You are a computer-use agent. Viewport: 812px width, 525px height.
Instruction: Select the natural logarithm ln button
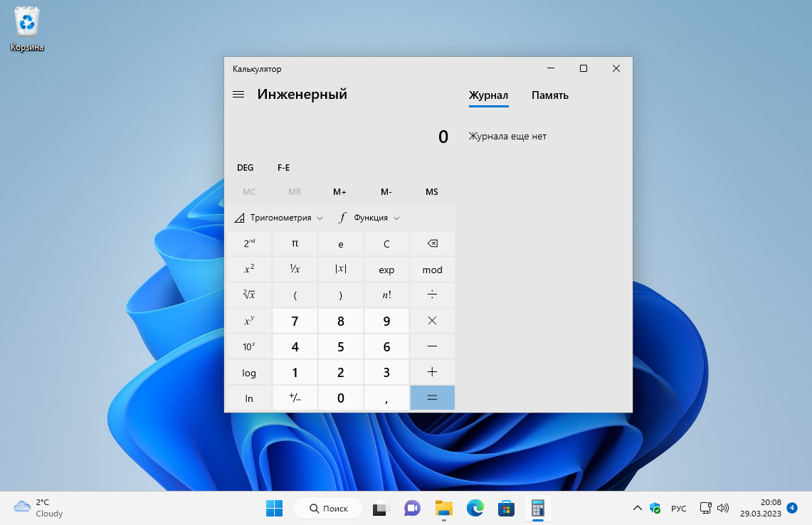[249, 398]
